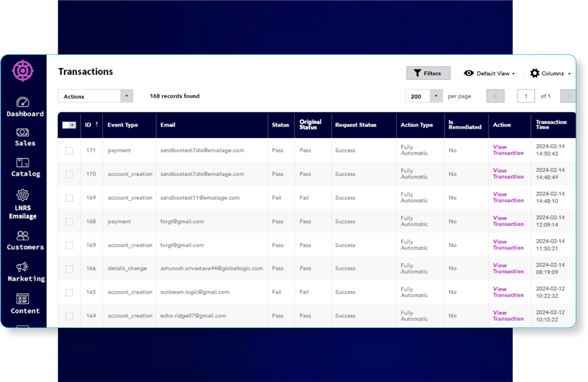
Task: Go to previous page arrow
Action: (495, 96)
